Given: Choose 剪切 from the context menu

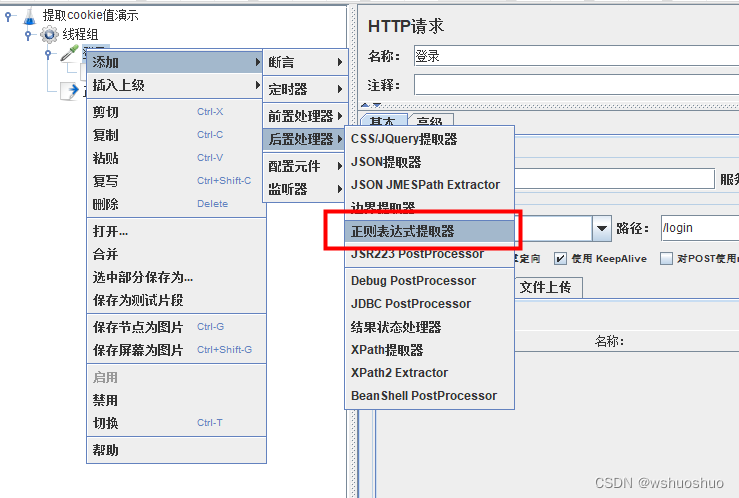Looking at the screenshot, I should point(176,112).
